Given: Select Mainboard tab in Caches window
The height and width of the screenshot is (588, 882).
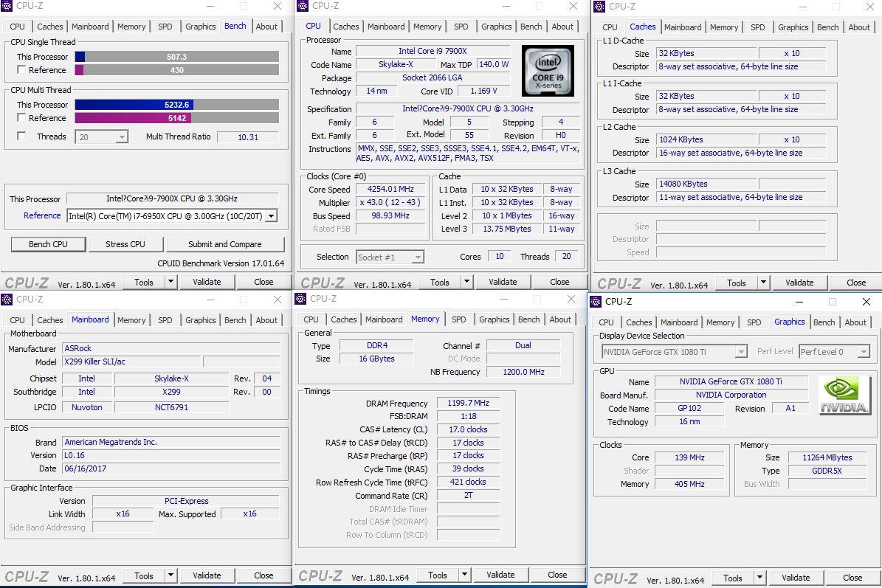Looking at the screenshot, I should [683, 27].
